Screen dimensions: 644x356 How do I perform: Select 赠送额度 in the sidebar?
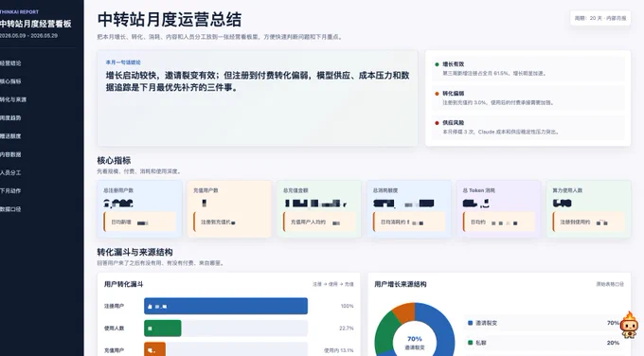click(10, 136)
